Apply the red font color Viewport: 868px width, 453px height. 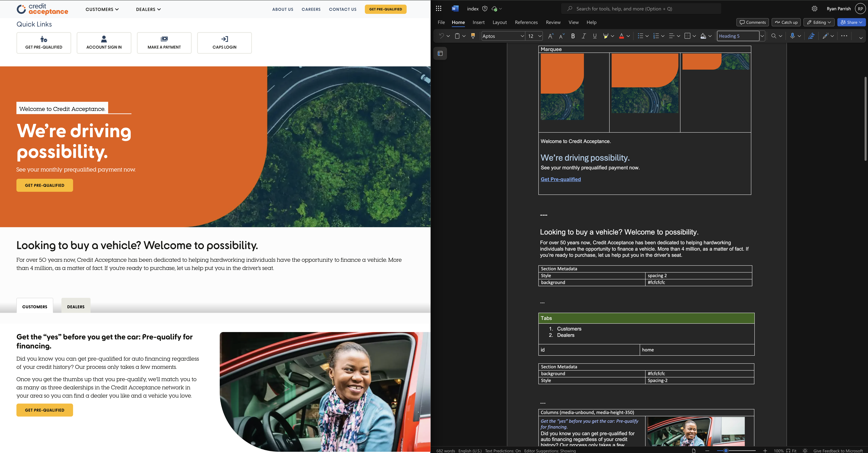pyautogui.click(x=621, y=36)
